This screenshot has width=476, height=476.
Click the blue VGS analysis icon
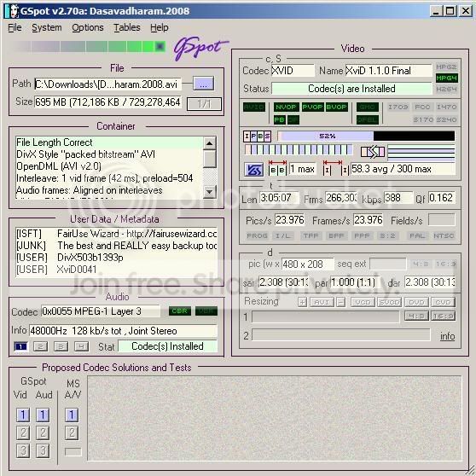[x=254, y=170]
